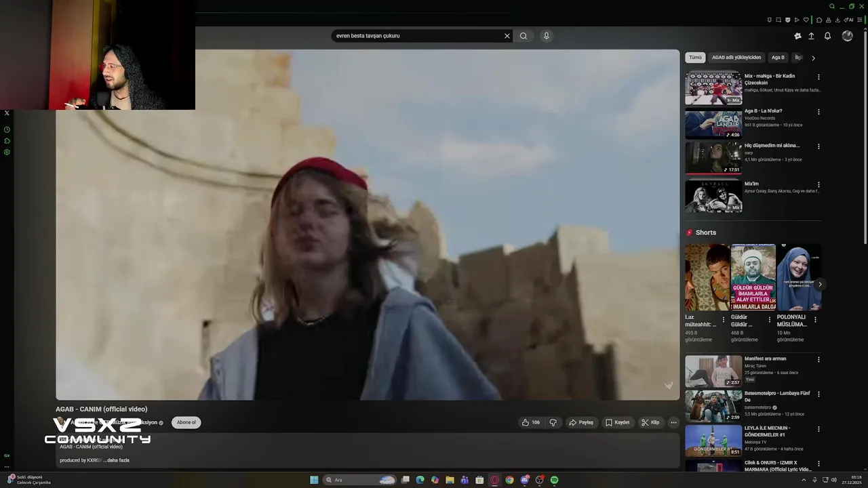Open X Twitter in Opera sidebar
Image resolution: width=868 pixels, height=488 pixels.
pos(7,113)
